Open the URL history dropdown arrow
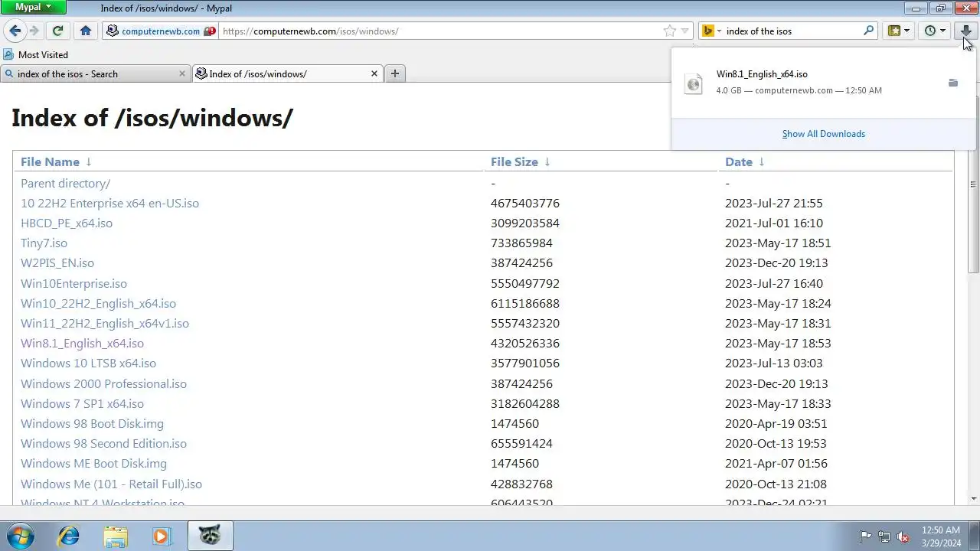The width and height of the screenshot is (980, 551). coord(685,31)
